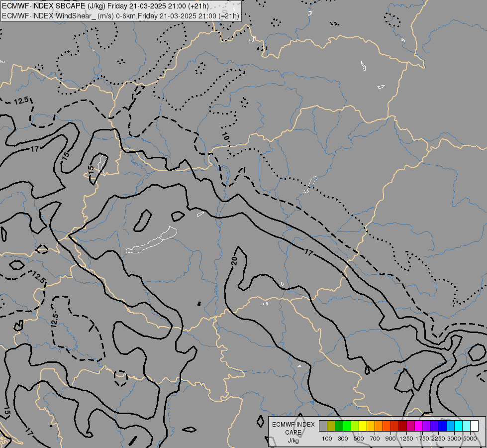Click the 300 value under the legend

(x=343, y=439)
